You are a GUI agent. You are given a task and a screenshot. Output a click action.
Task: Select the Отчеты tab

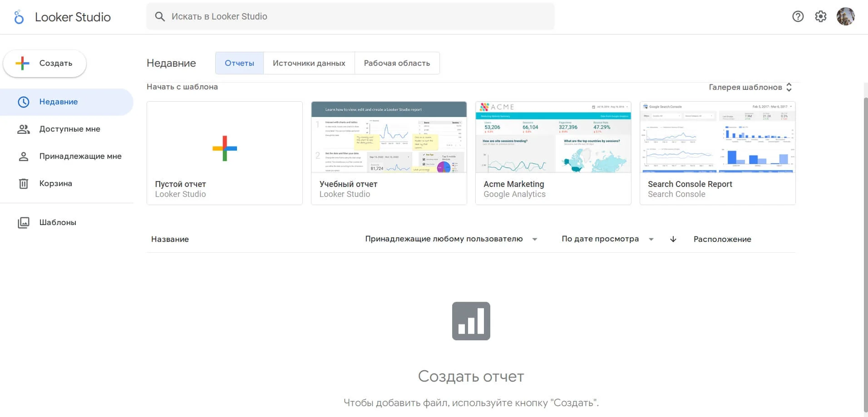pos(239,63)
